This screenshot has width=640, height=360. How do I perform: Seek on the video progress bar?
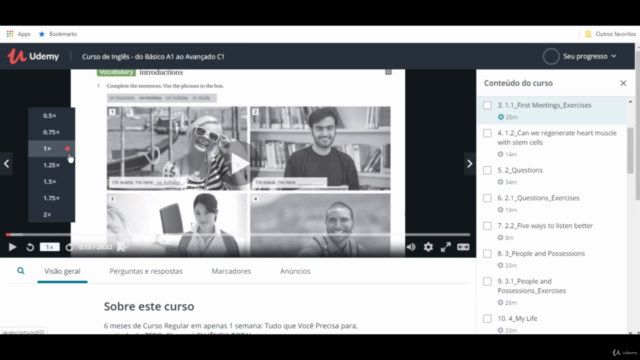click(x=238, y=235)
